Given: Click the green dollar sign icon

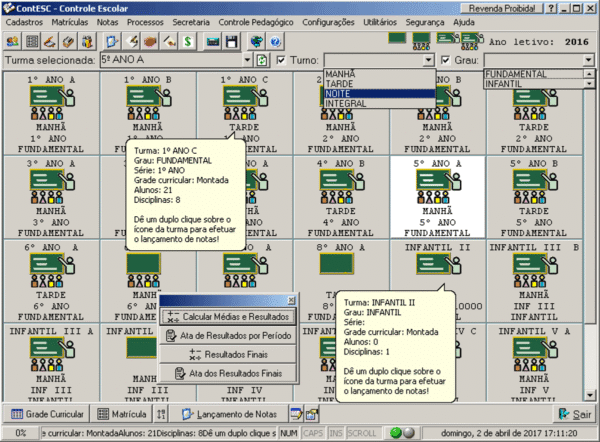Looking at the screenshot, I should pos(189,42).
